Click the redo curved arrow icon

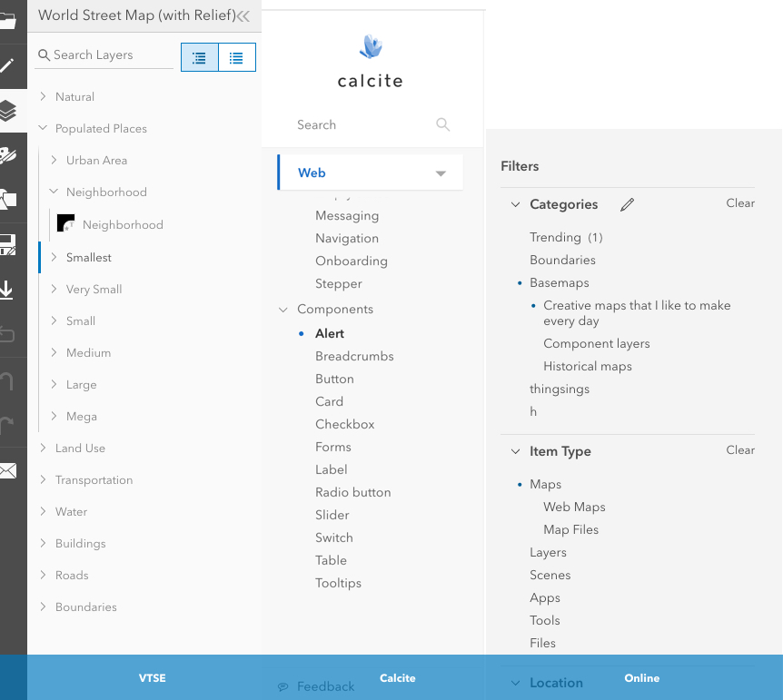tap(7, 424)
